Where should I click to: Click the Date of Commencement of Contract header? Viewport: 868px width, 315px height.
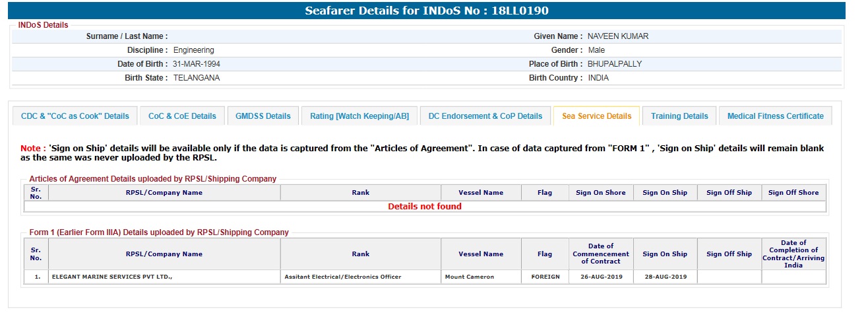point(601,254)
